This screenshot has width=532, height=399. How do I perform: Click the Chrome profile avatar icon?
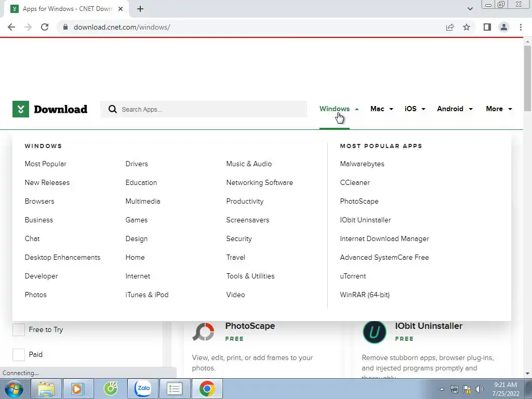click(504, 27)
